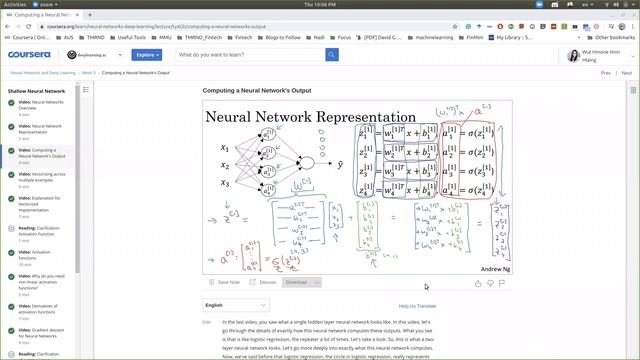Close the Computing a Neural Net tab
This screenshot has width=640, height=360.
(x=77, y=15)
